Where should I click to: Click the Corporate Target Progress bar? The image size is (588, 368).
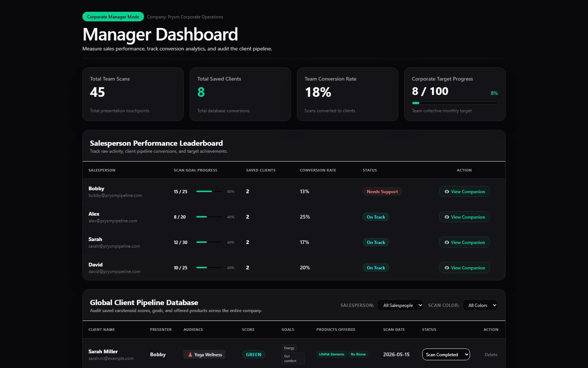(x=455, y=103)
